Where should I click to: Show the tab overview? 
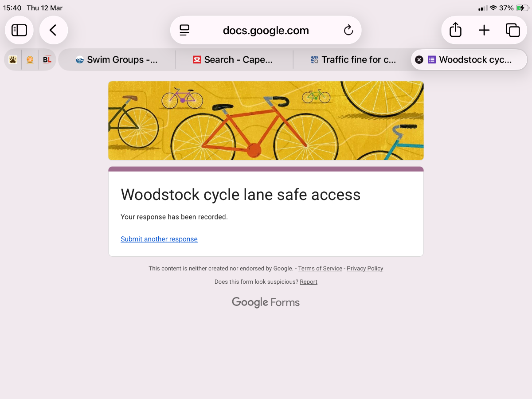point(512,30)
